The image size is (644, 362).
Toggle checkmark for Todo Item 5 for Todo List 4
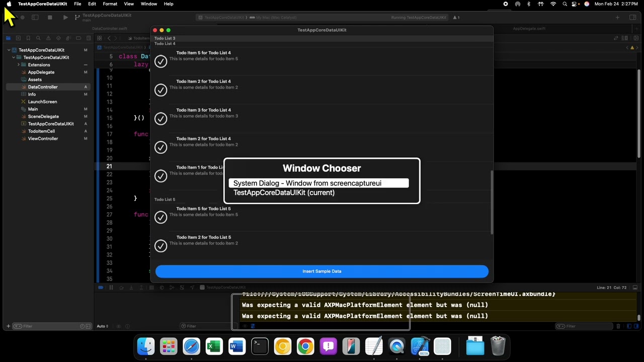point(160,61)
